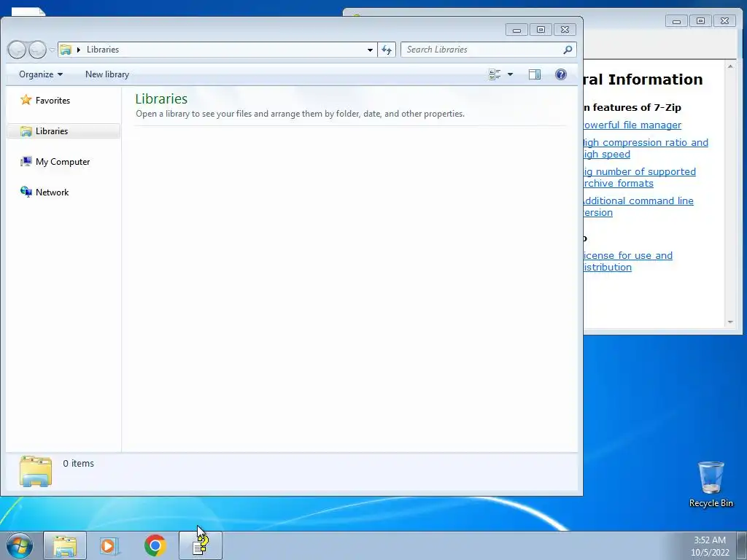Click the Show desktop strip at the taskbar end
This screenshot has height=560, width=747.
pyautogui.click(x=742, y=545)
